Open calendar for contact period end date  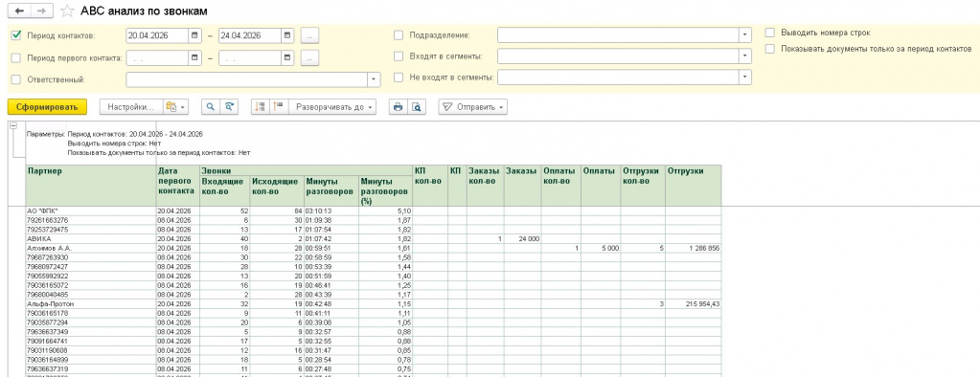click(286, 35)
